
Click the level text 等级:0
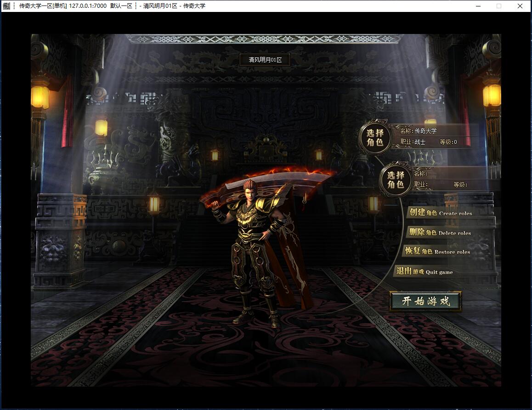click(x=448, y=142)
